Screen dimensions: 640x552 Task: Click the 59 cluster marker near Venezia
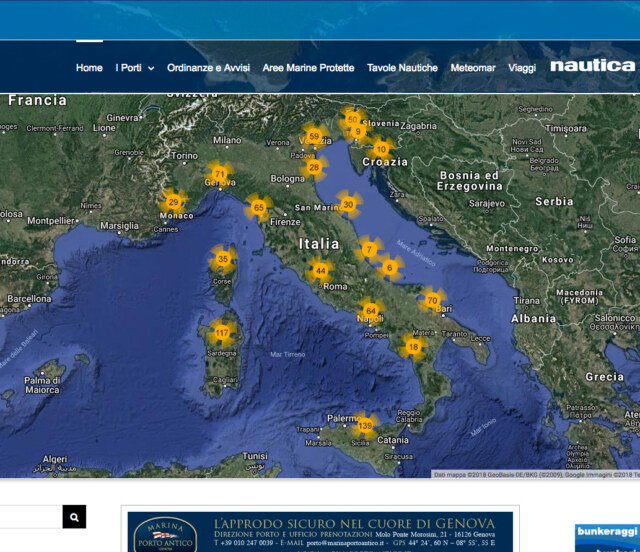tap(314, 136)
